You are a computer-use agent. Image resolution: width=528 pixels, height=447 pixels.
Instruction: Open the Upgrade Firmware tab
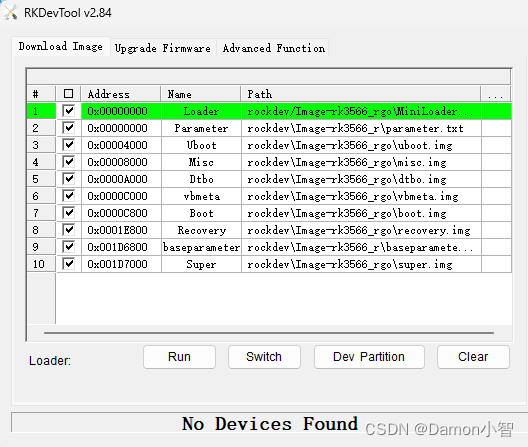(163, 48)
